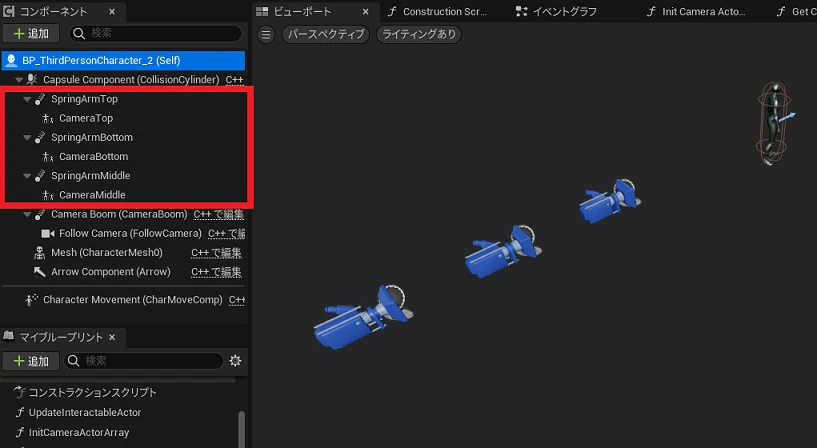
Task: Open C++ edit link for Mesh
Action: coord(216,253)
